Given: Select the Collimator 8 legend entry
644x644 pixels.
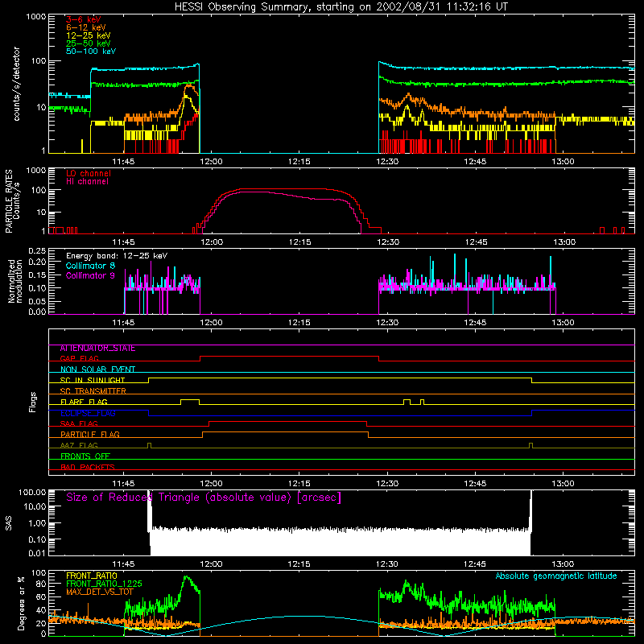Looking at the screenshot, I should (x=90, y=266).
